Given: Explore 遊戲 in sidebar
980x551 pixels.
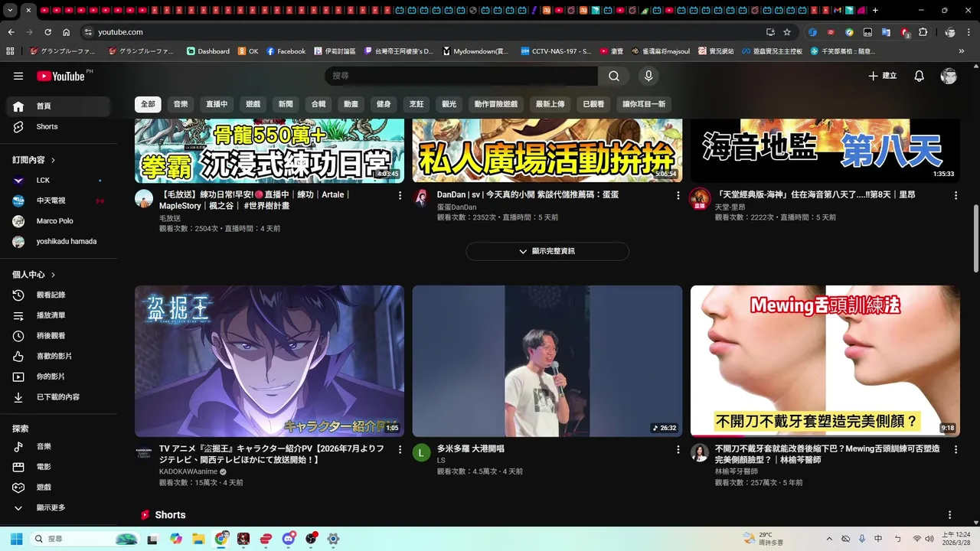Looking at the screenshot, I should pos(59,487).
